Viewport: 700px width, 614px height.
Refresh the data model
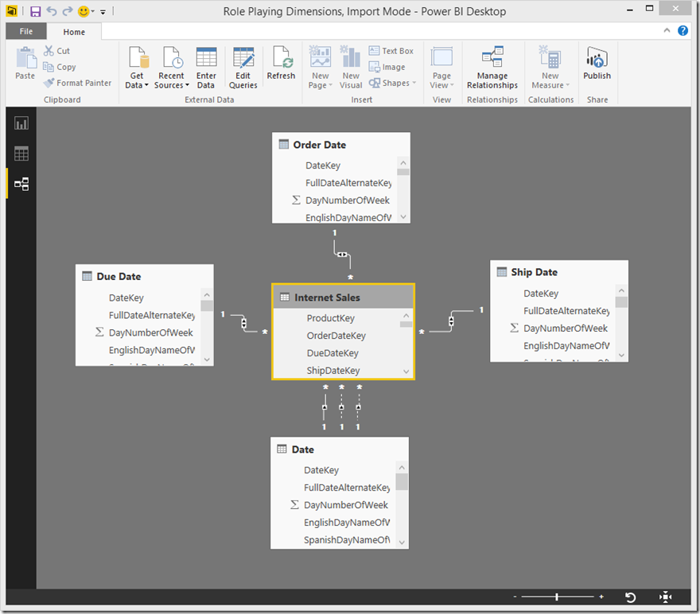click(281, 64)
